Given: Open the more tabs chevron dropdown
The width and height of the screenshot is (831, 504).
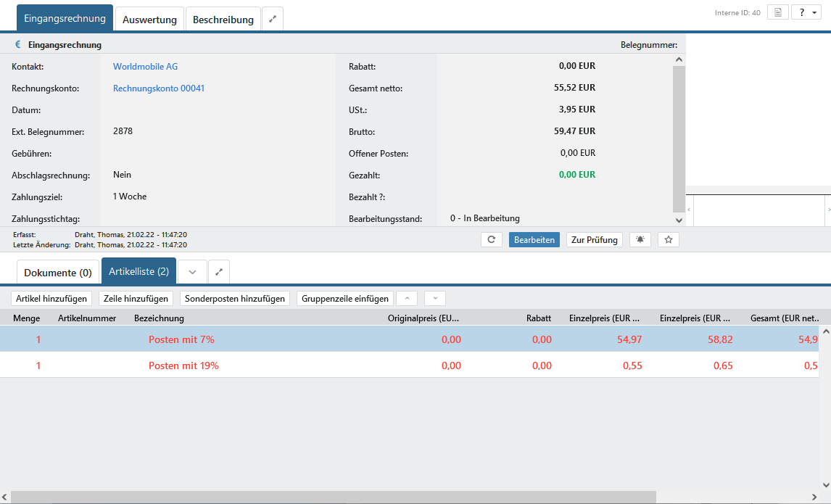Looking at the screenshot, I should click(192, 272).
